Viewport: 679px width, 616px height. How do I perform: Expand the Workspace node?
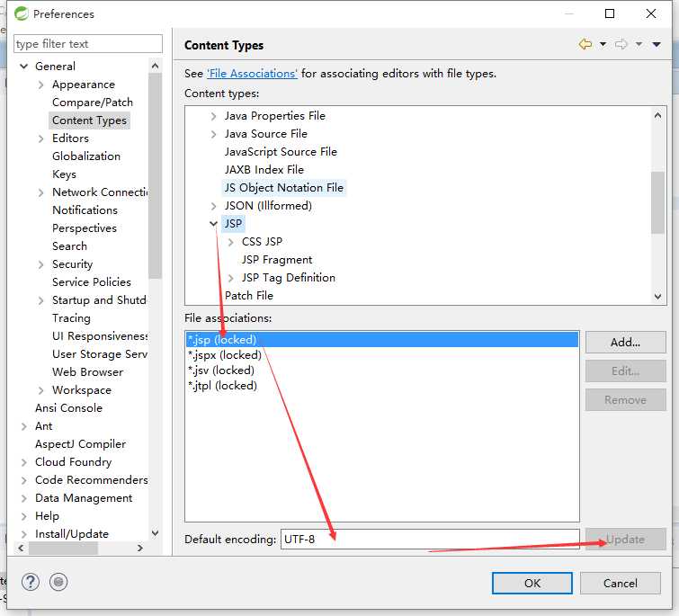pyautogui.click(x=41, y=390)
